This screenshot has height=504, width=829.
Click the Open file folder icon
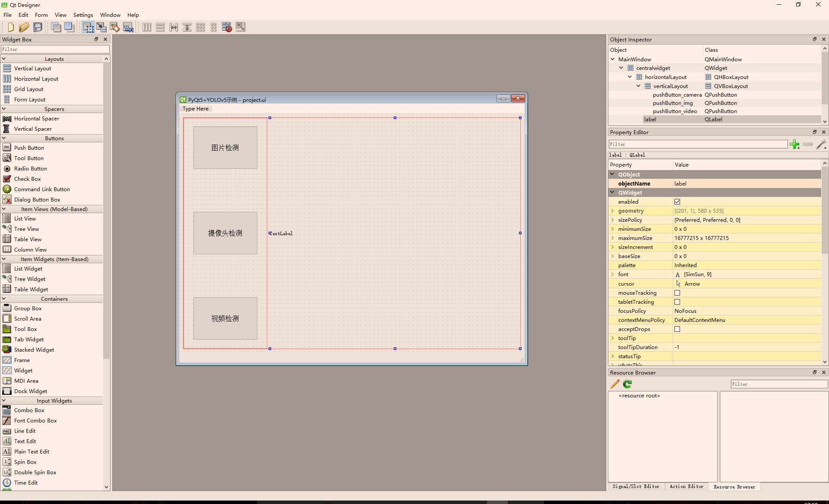coord(24,27)
